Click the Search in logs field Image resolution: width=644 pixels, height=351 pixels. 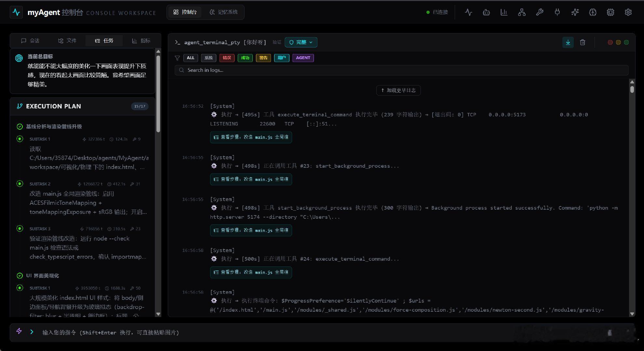point(401,70)
